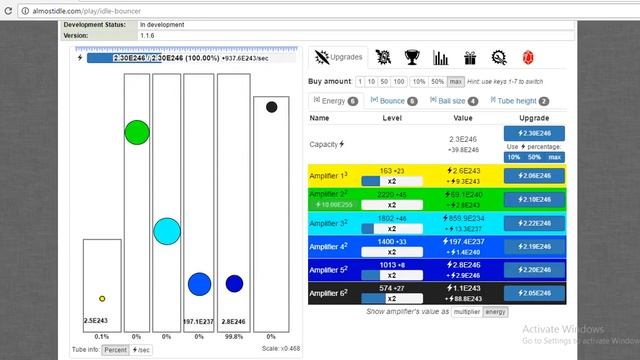Reload the page with browser refresh icon

tap(8, 11)
